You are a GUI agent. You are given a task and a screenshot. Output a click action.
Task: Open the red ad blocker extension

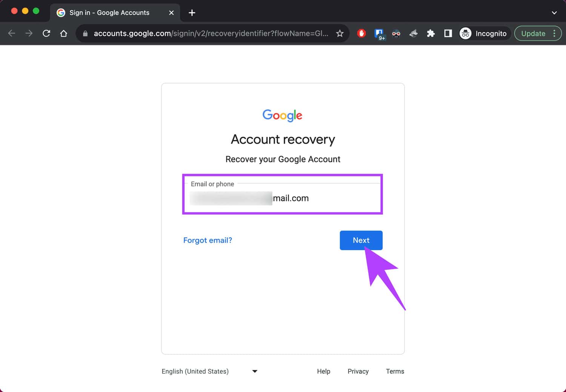click(361, 34)
